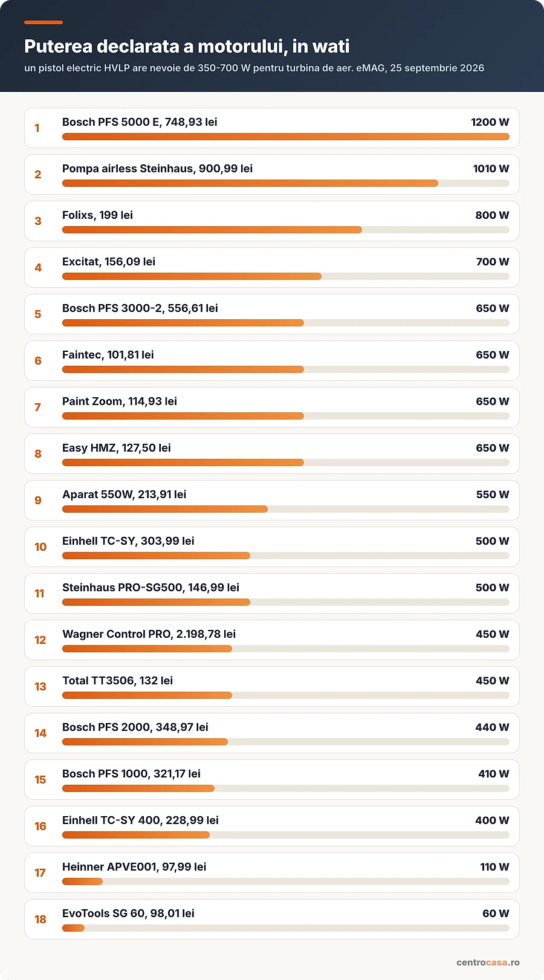The height and width of the screenshot is (980, 544).
Task: Select the Bosch PFS 1000 entry
Action: pos(272,779)
